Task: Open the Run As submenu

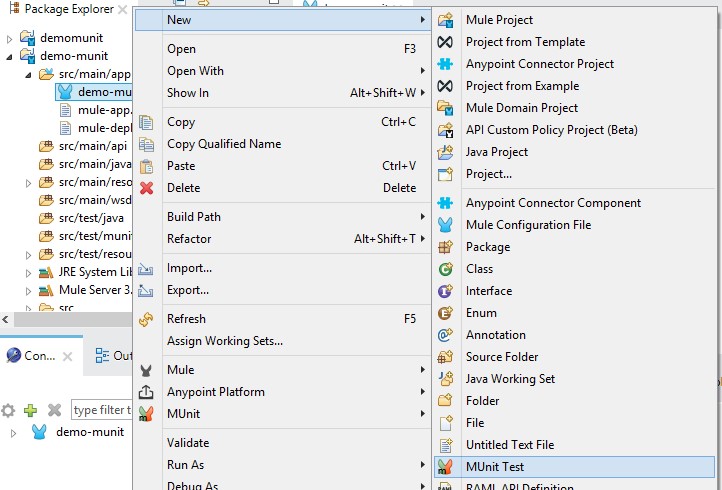Action: click(283, 465)
